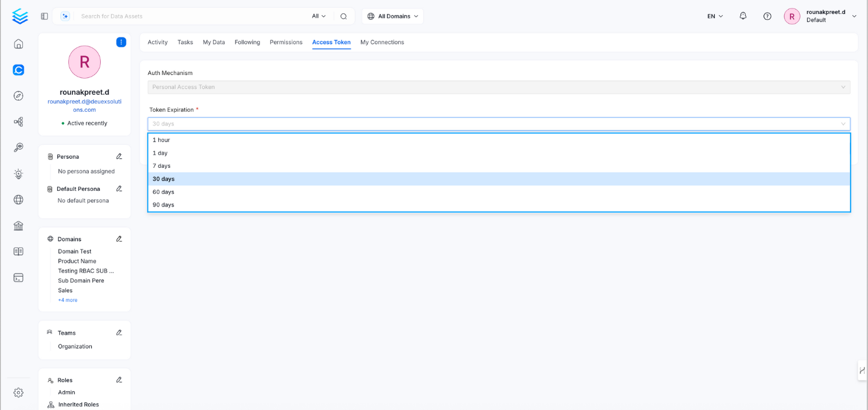Click the Testing RBAC SUB domain entry

tap(86, 271)
